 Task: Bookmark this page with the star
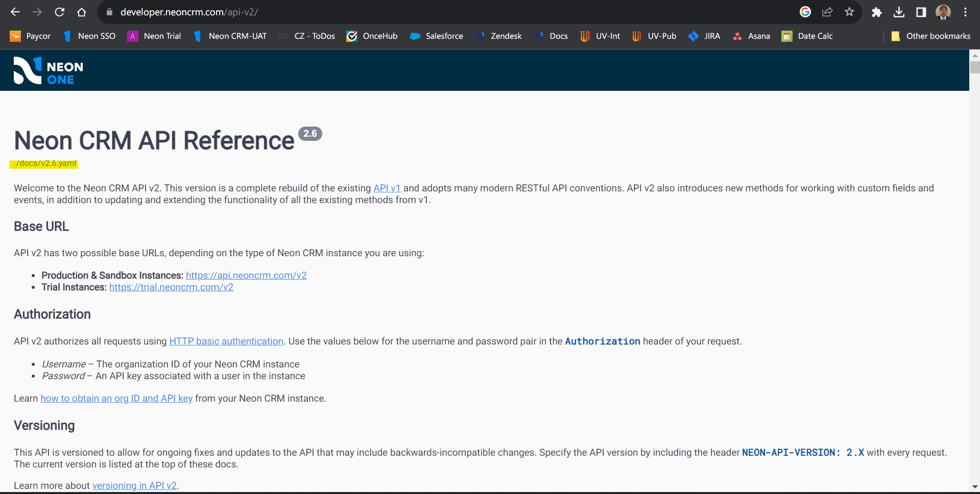pos(849,12)
